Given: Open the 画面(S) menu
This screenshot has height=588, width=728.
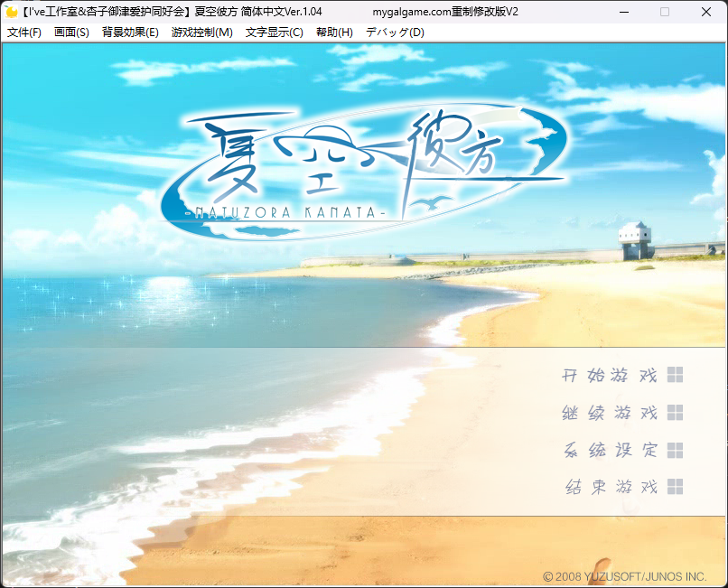Looking at the screenshot, I should coord(71,33).
